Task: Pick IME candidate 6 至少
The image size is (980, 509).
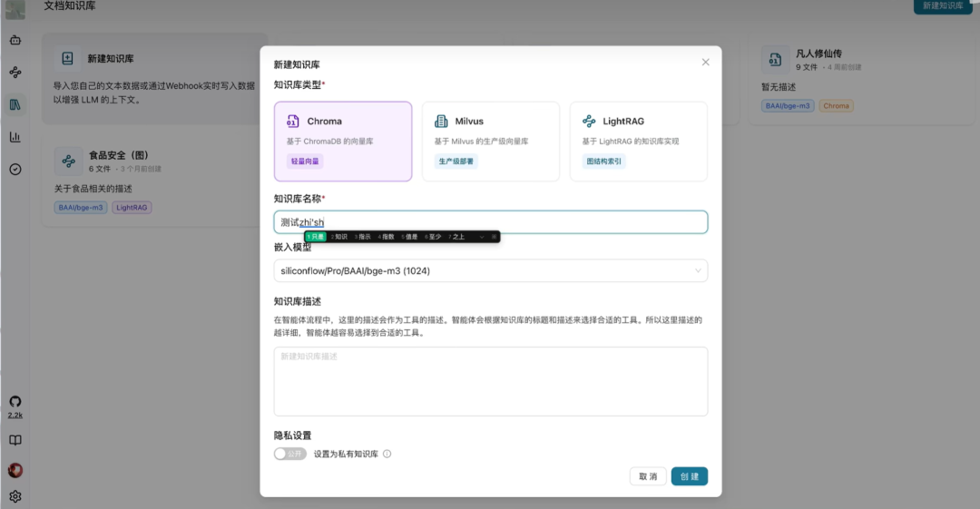Action: 433,237
